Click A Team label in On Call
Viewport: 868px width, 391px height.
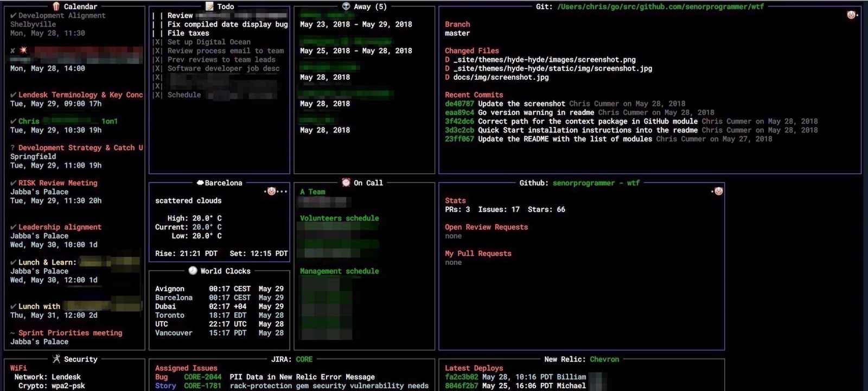(312, 192)
